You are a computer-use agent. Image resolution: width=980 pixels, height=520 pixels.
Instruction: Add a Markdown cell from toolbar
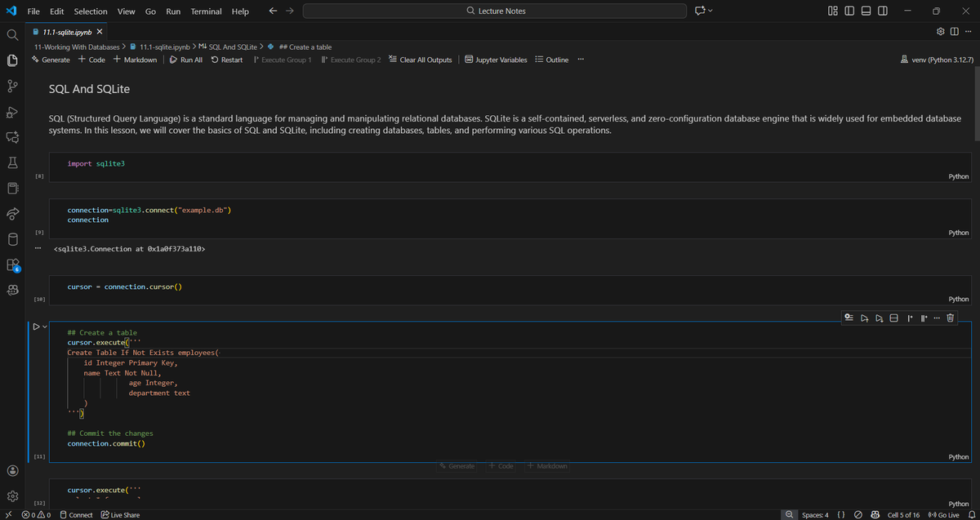[136, 60]
